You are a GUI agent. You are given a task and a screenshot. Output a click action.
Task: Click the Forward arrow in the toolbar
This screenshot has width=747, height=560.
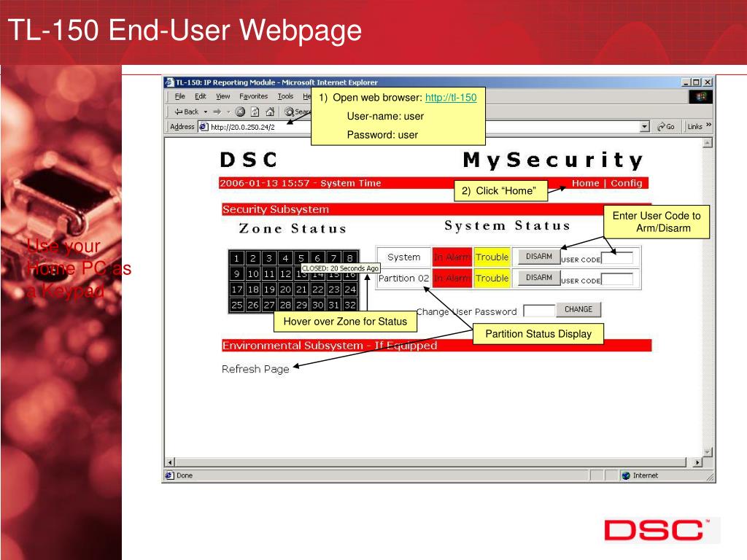(x=217, y=112)
